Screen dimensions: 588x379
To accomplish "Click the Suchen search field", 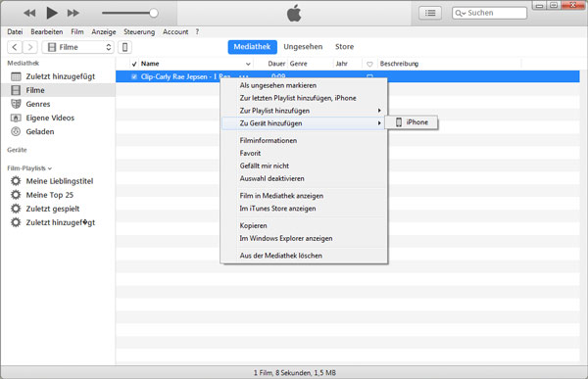I will [x=489, y=13].
